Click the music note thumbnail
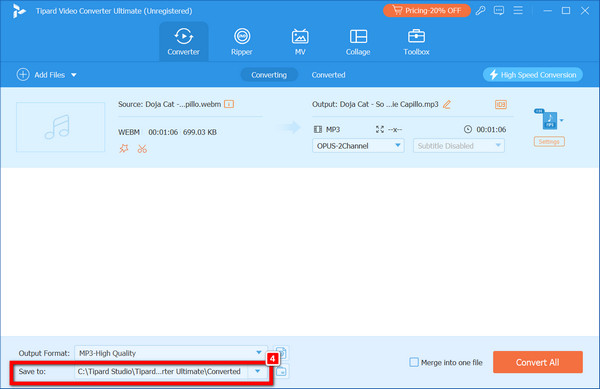The height and width of the screenshot is (389, 600). point(60,127)
